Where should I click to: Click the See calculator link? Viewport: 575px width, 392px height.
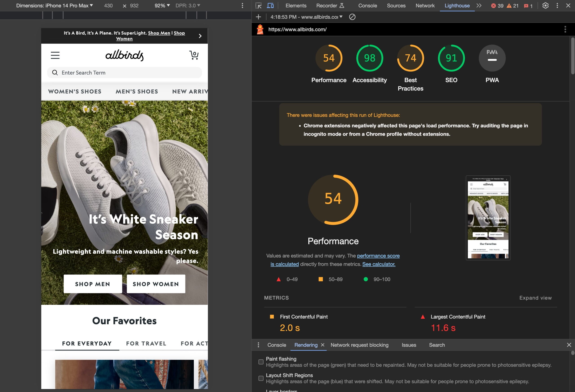pos(379,264)
